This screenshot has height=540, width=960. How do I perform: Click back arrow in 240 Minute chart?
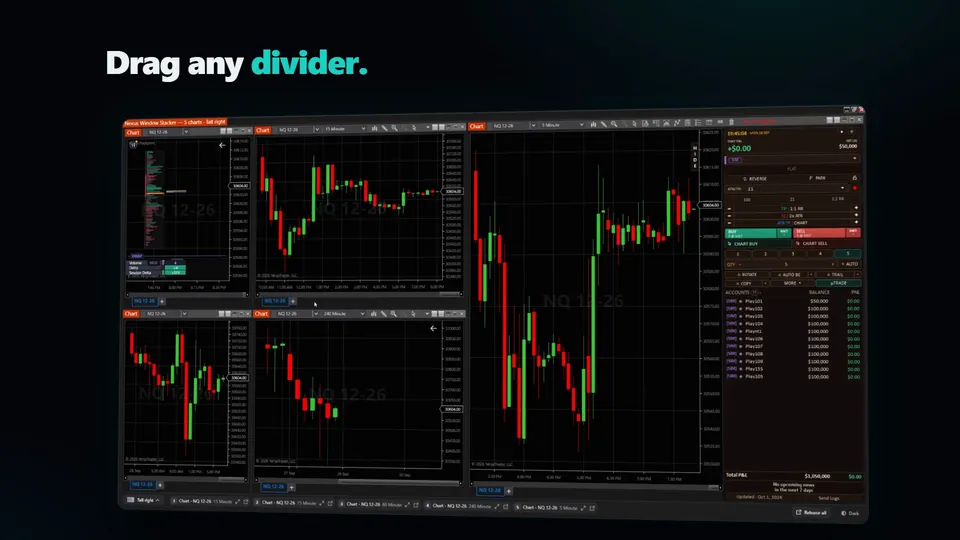pyautogui.click(x=433, y=328)
